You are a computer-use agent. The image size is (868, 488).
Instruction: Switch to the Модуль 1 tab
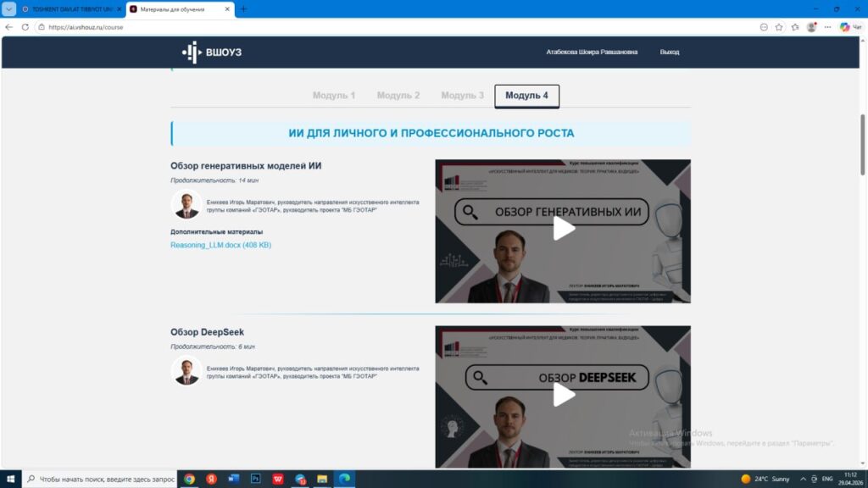(x=334, y=96)
